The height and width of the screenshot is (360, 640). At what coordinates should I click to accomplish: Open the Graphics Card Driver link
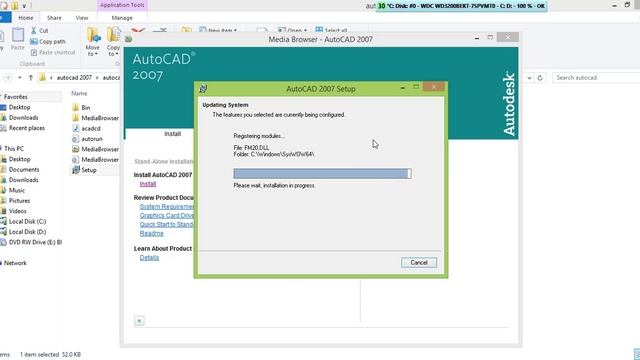(167, 216)
